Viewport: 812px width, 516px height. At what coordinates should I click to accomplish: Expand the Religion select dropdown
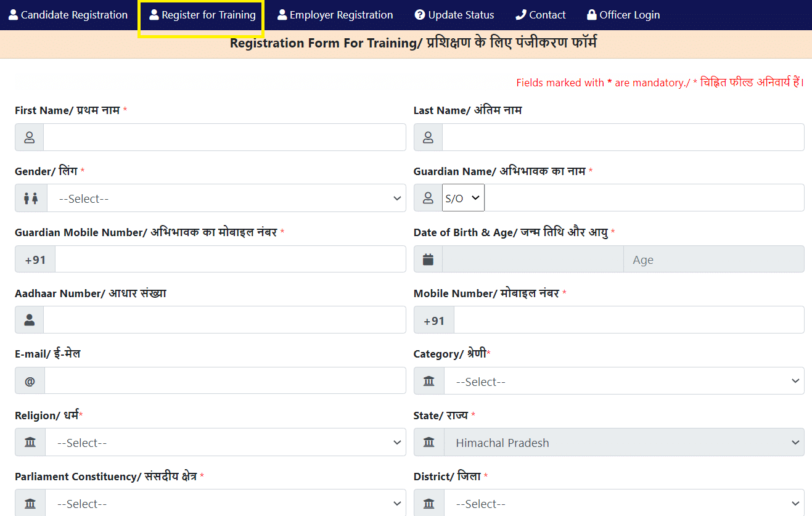225,443
